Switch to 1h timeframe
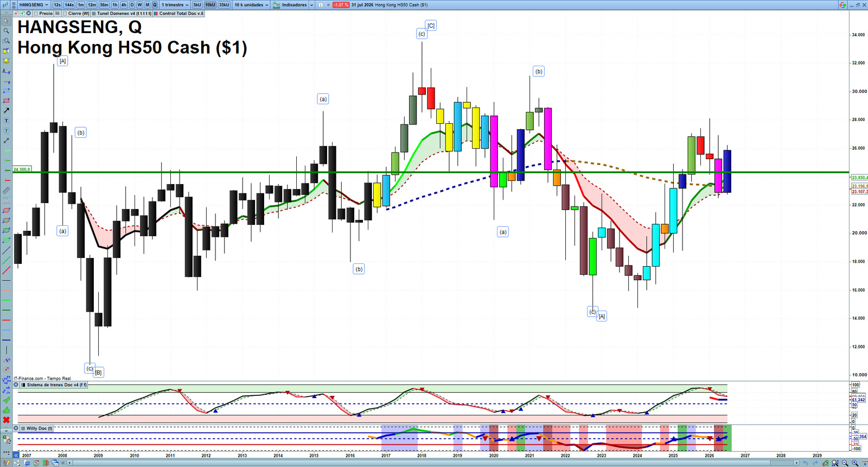868x467 pixels. pyautogui.click(x=114, y=5)
